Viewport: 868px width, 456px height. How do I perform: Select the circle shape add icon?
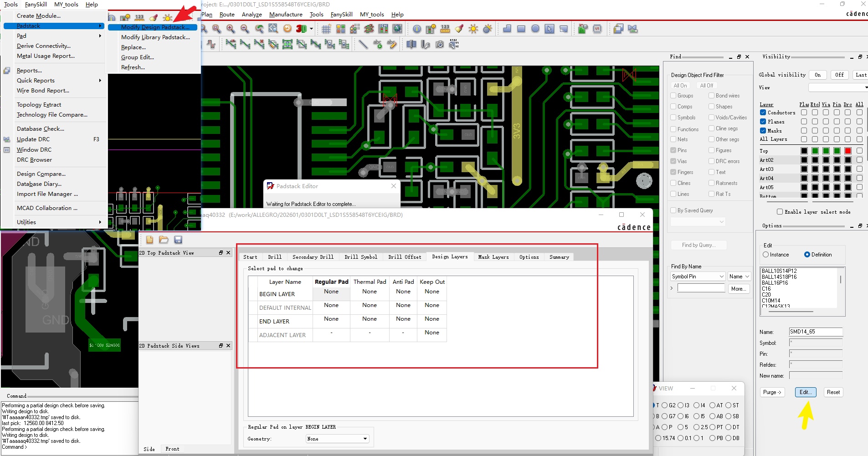pyautogui.click(x=535, y=29)
